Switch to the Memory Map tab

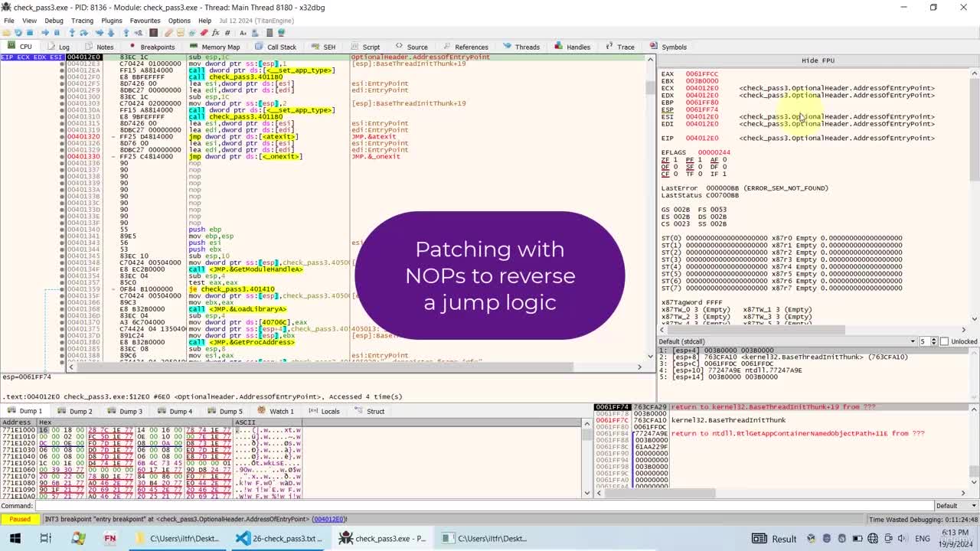[214, 47]
